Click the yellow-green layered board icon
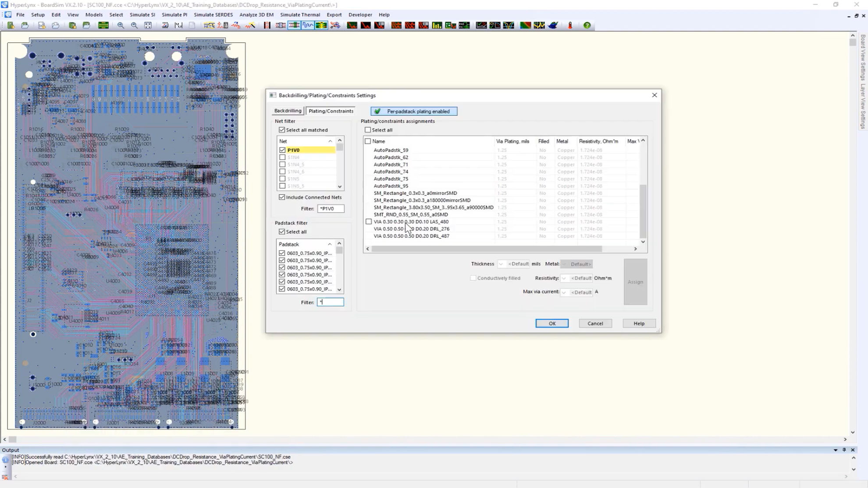The image size is (868, 488). pyautogui.click(x=321, y=25)
